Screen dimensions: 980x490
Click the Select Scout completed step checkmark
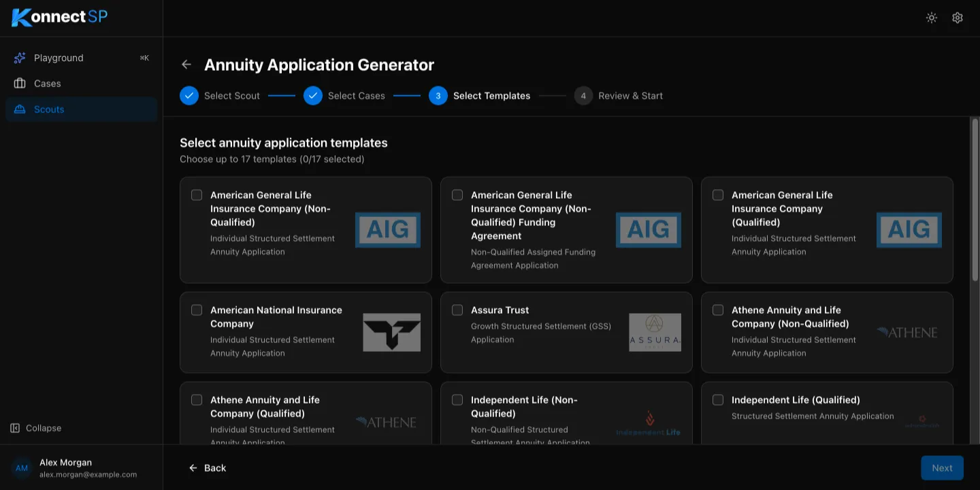point(189,95)
